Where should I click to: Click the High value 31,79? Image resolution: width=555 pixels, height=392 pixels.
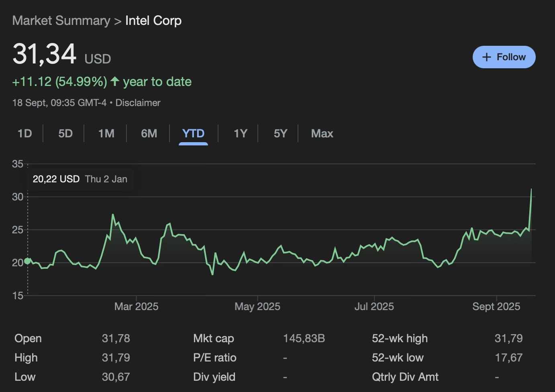116,357
